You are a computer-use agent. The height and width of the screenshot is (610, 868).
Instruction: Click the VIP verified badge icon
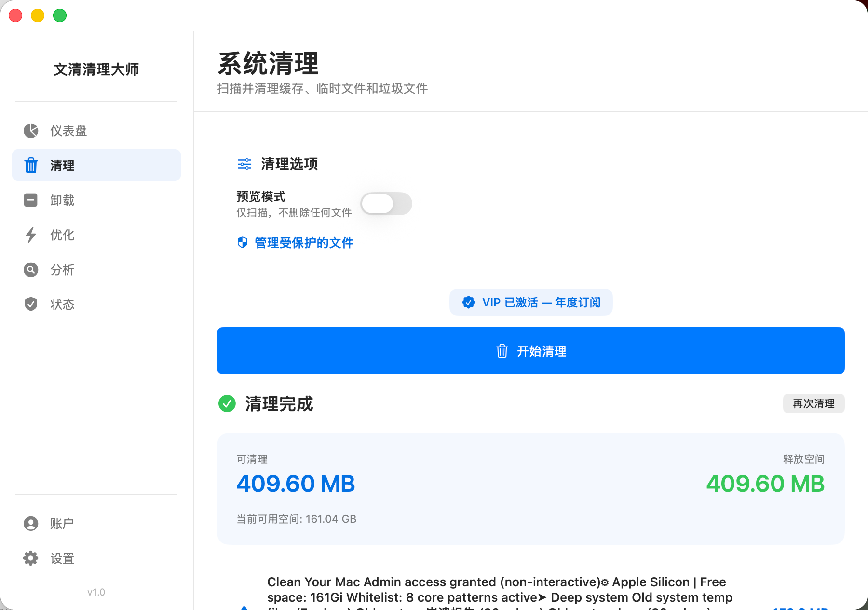click(x=468, y=303)
